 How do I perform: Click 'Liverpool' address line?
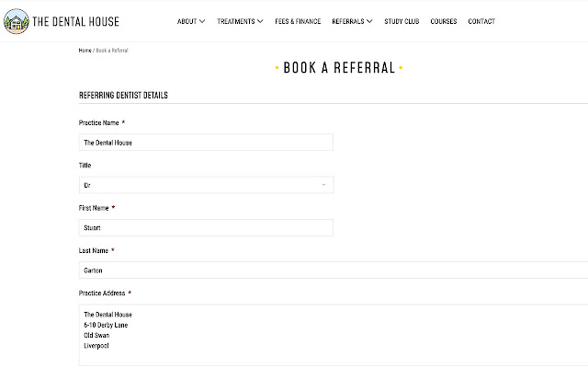tap(96, 346)
